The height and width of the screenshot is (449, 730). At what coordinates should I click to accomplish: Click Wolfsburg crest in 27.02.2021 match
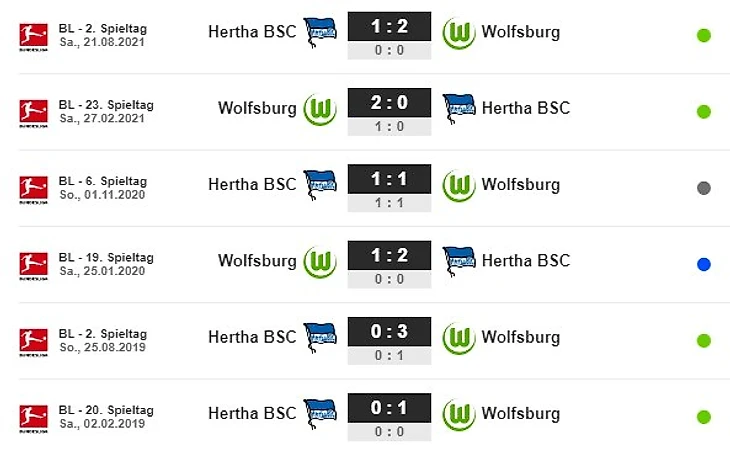(320, 108)
